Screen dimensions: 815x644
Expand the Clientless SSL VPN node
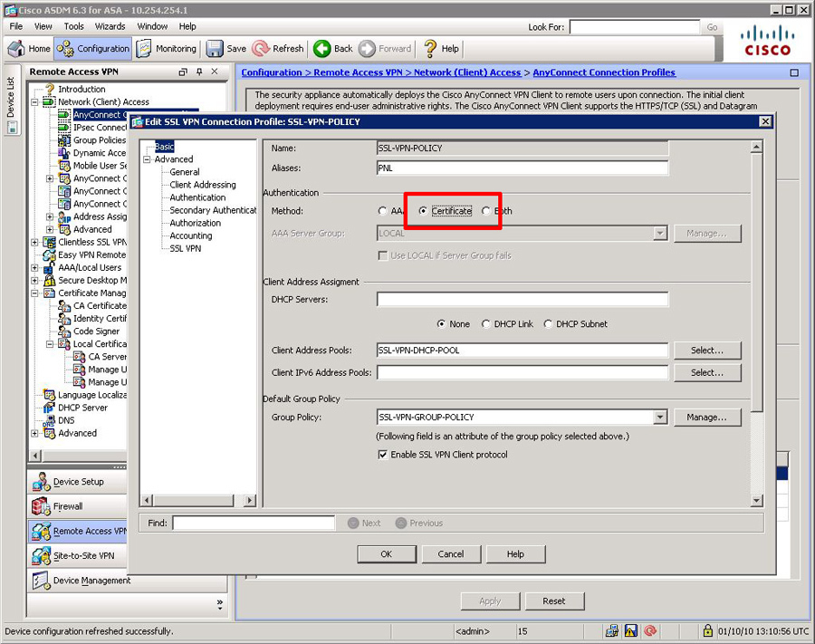34,242
